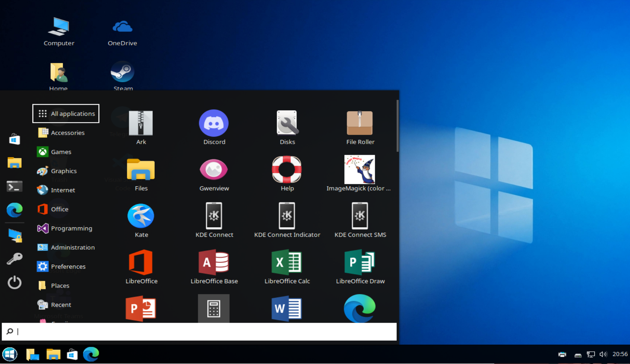Click the power button in sidebar
Image resolution: width=630 pixels, height=364 pixels.
15,282
